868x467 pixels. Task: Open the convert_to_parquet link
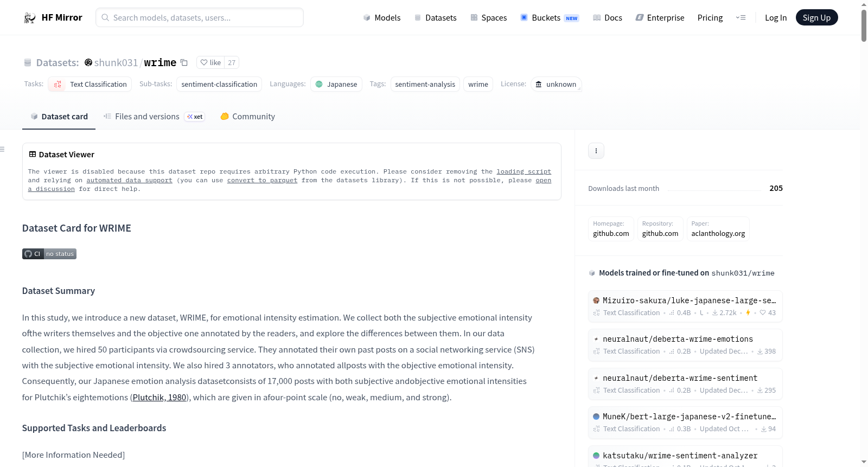[262, 180]
